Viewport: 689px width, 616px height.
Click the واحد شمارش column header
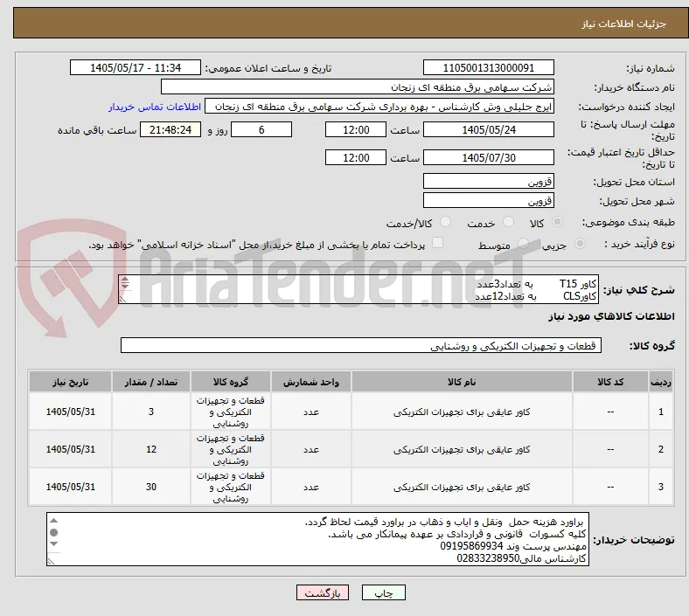[x=311, y=382]
